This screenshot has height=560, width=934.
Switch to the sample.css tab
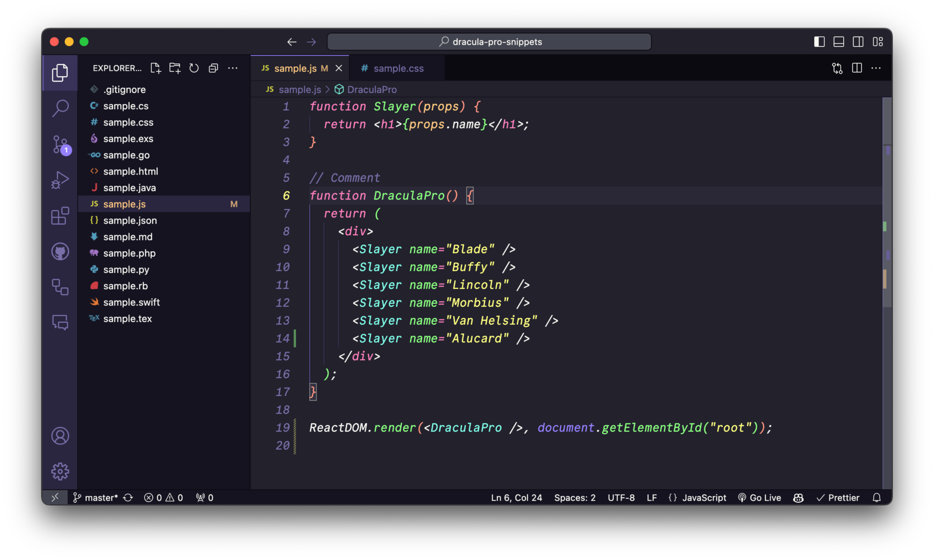point(398,68)
